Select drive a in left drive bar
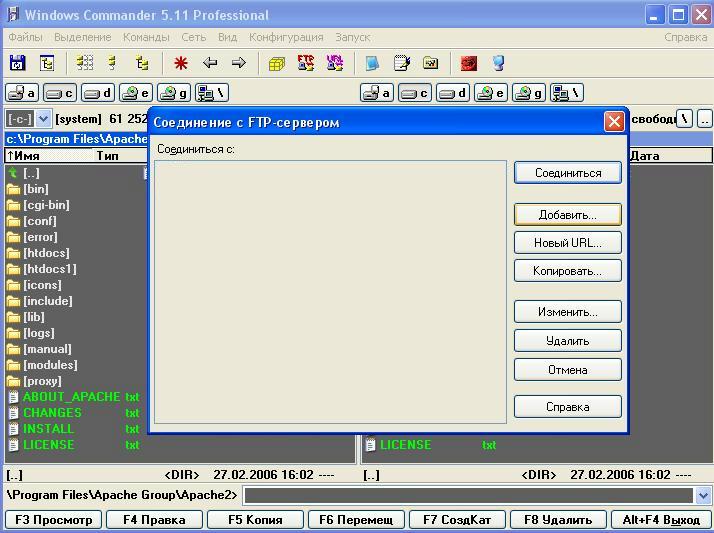This screenshot has width=714, height=533. point(22,93)
